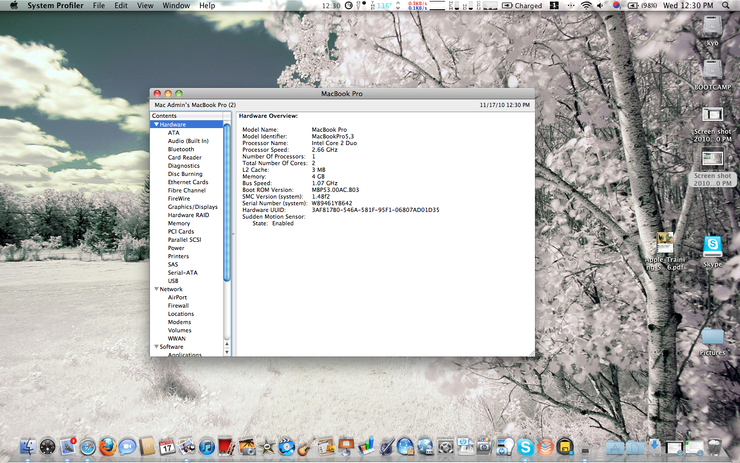Open the BOOTCAMP drive icon

click(x=712, y=68)
